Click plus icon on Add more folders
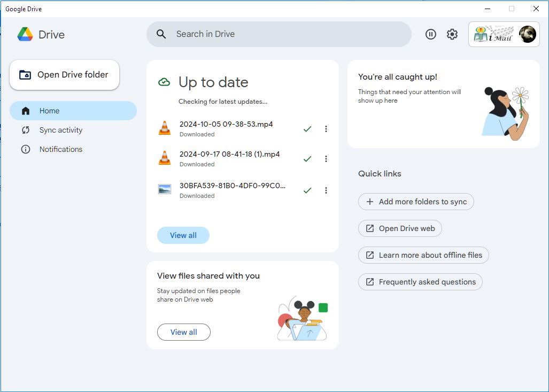Image resolution: width=549 pixels, height=392 pixels. (369, 202)
